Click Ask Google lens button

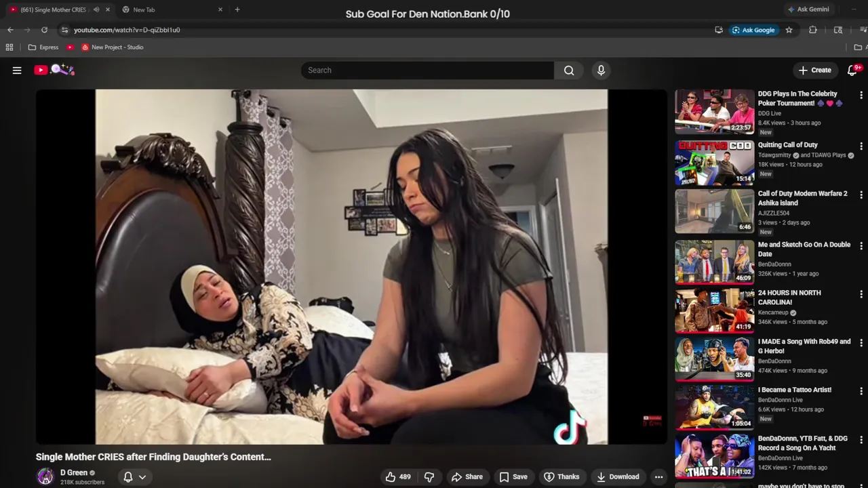coord(753,30)
